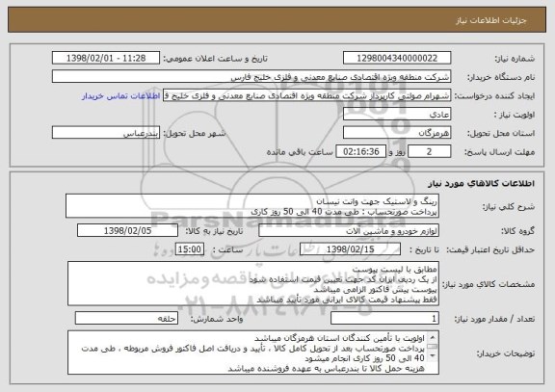Click the label نام دستگاه خریدار
Viewport: 555px width, 392px height.
click(501, 77)
